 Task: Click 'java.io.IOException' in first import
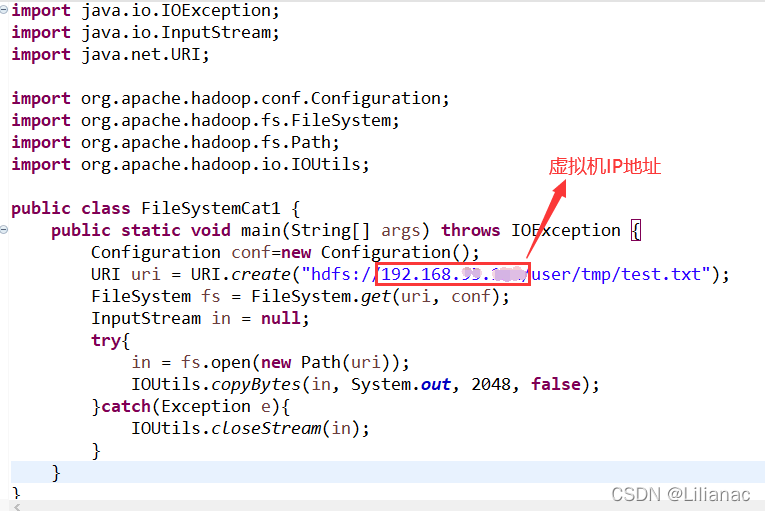coord(176,11)
